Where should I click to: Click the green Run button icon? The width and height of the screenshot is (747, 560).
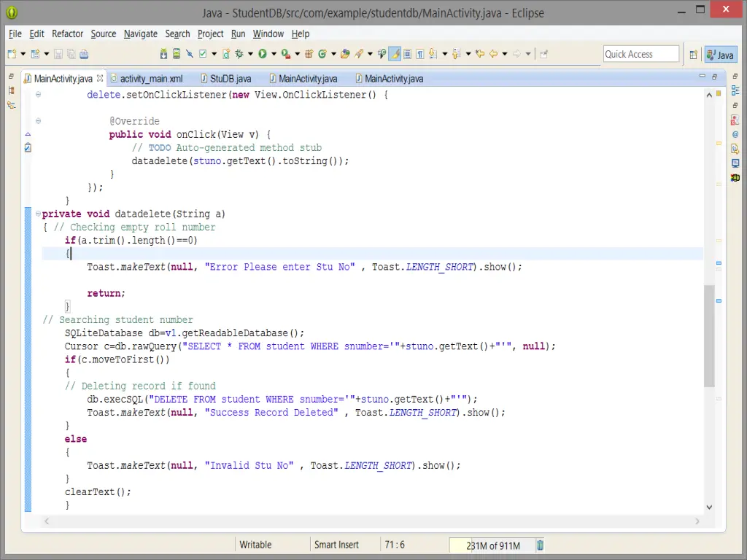(x=263, y=54)
